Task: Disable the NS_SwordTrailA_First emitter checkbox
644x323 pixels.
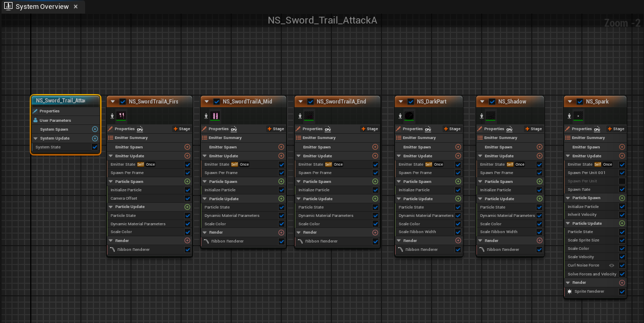Action: (123, 101)
